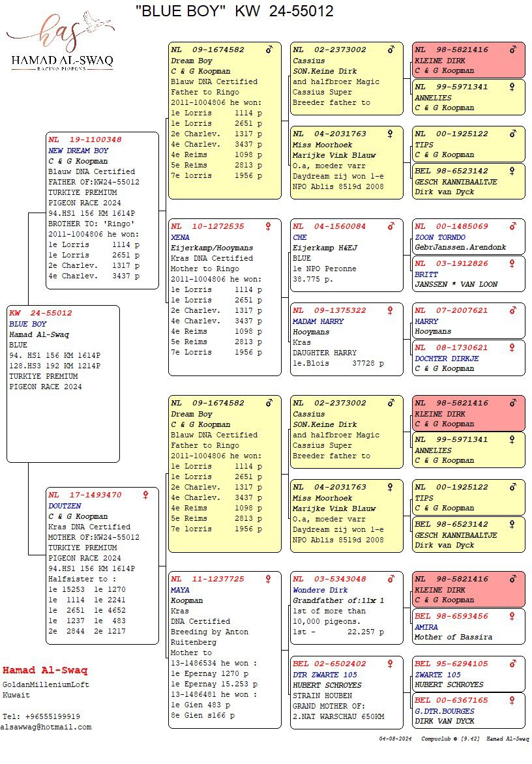Click the female symbol on BRITT's box
The width and height of the screenshot is (532, 764).
(512, 263)
